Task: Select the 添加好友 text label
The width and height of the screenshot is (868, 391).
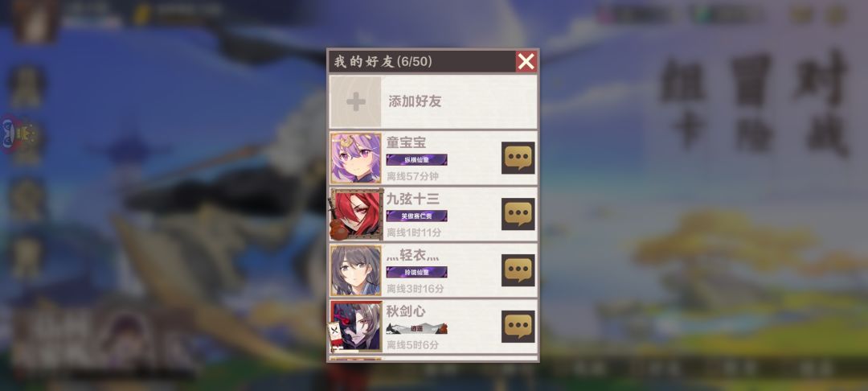Action: [x=415, y=102]
